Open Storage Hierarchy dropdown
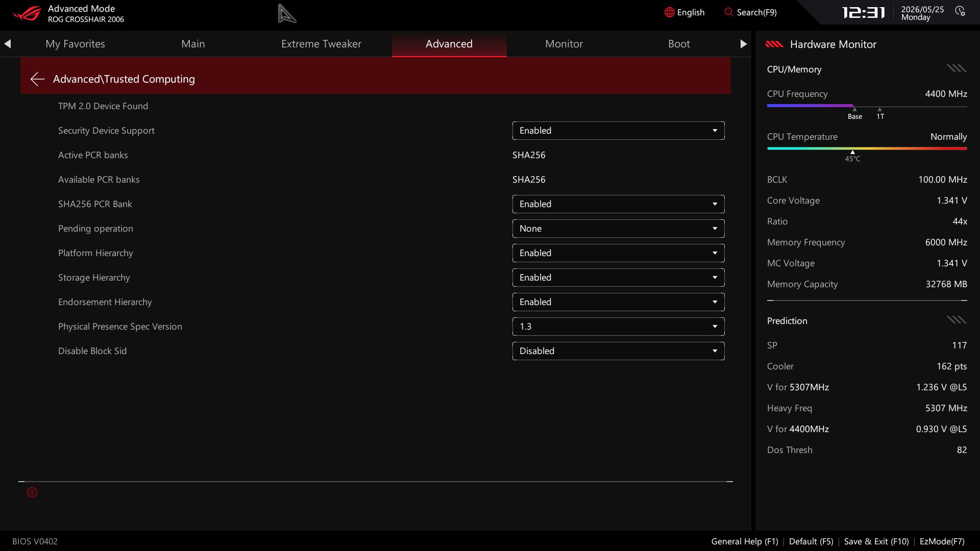Viewport: 980px width, 551px height. click(618, 278)
